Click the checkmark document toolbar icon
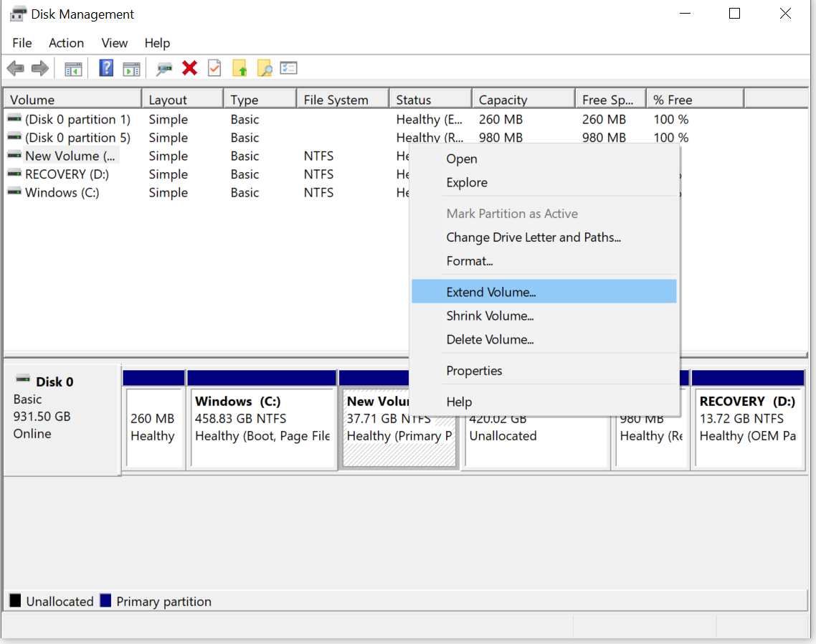 (x=214, y=67)
